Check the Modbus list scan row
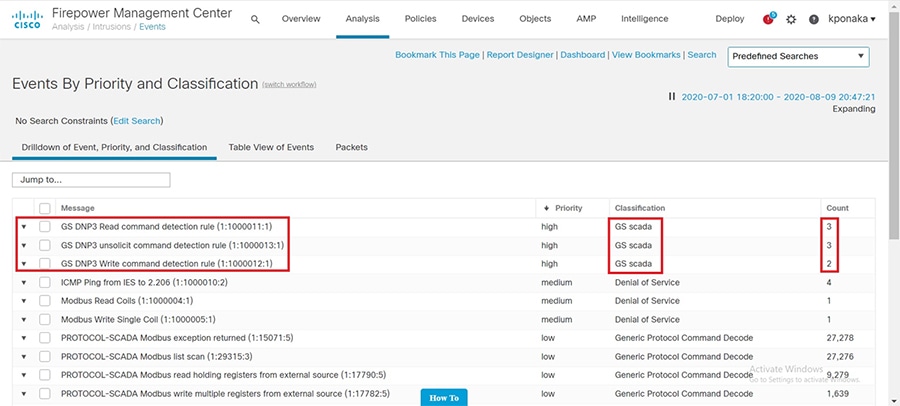Screen dimensions: 900x406 click(45, 357)
